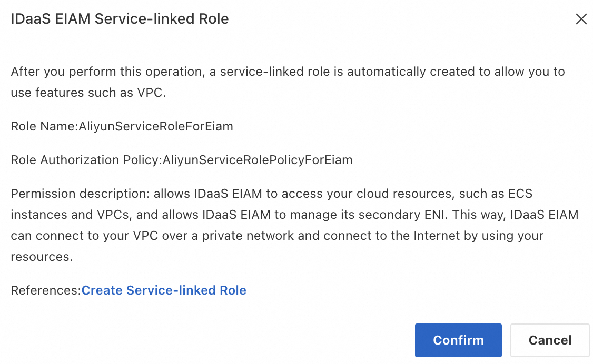
Task: Confirm creation of the service-linked role
Action: pos(458,340)
